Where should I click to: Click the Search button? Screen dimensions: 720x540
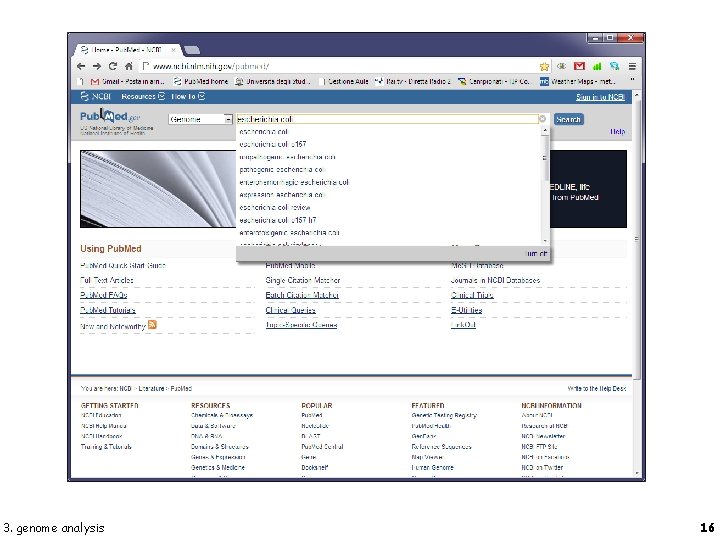point(568,119)
